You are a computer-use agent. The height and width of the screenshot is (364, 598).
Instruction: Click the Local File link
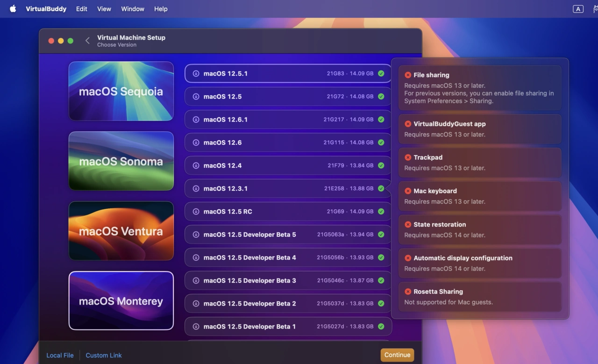[60, 355]
